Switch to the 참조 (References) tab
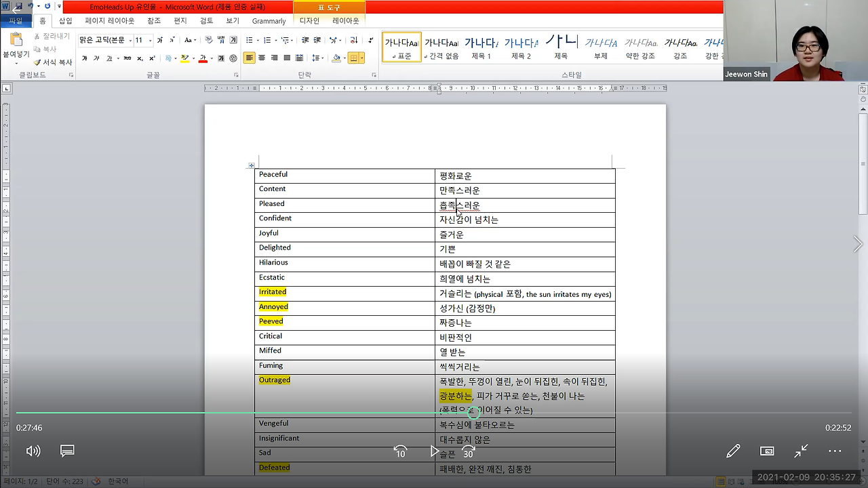 click(x=154, y=21)
